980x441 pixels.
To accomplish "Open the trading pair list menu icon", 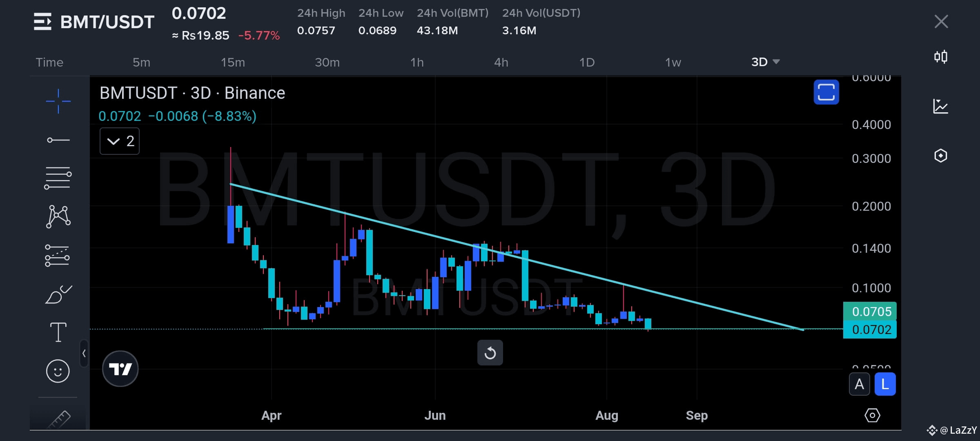I will [x=42, y=22].
